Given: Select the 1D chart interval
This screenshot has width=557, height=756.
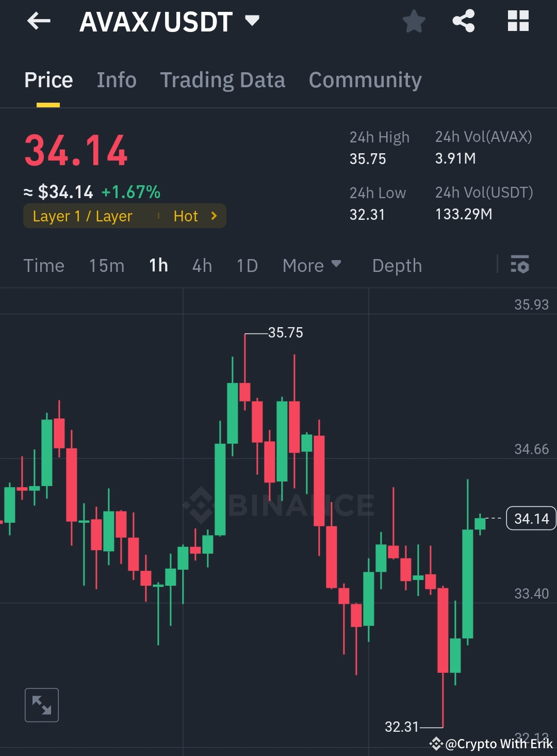Looking at the screenshot, I should click(247, 265).
